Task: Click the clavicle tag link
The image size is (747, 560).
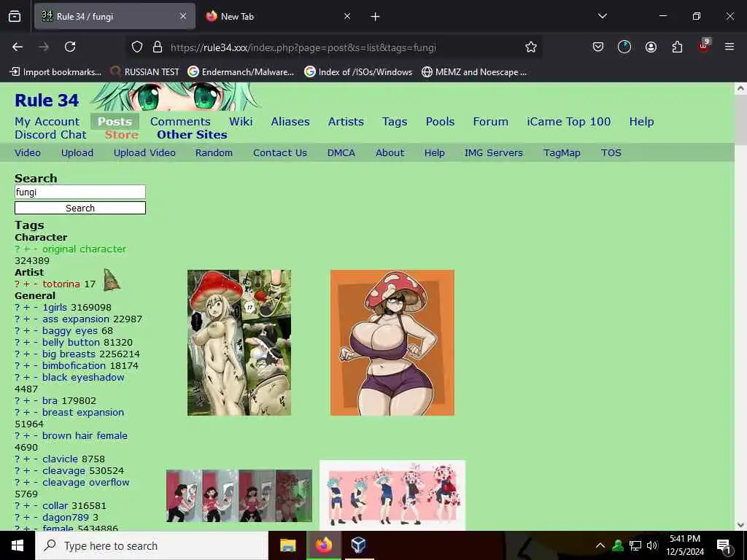Action: pyautogui.click(x=60, y=459)
